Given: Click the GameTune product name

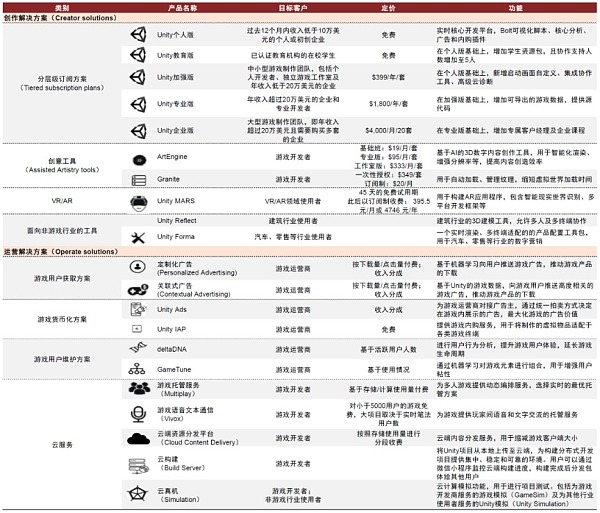Looking at the screenshot, I should (x=177, y=369).
